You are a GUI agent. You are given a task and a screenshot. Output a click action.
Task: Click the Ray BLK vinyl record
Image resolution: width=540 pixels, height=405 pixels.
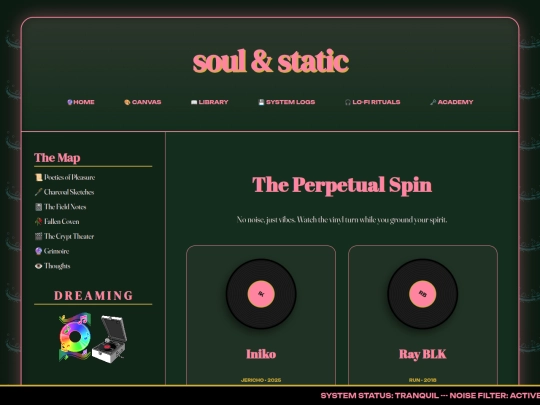pos(423,294)
